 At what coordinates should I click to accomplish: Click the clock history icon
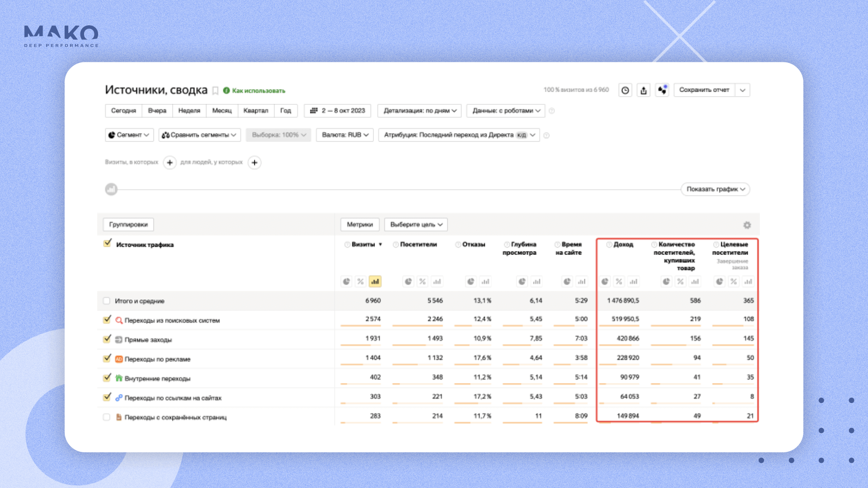tap(625, 90)
